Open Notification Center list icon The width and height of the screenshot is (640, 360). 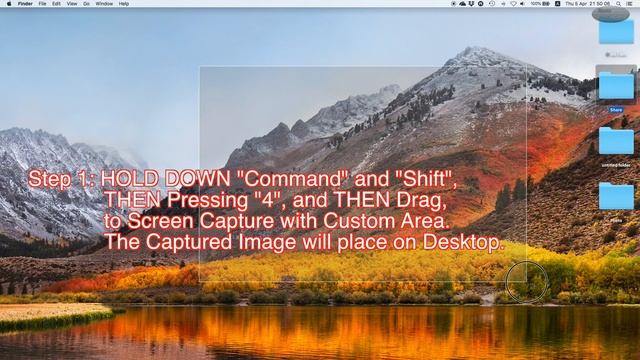point(629,4)
